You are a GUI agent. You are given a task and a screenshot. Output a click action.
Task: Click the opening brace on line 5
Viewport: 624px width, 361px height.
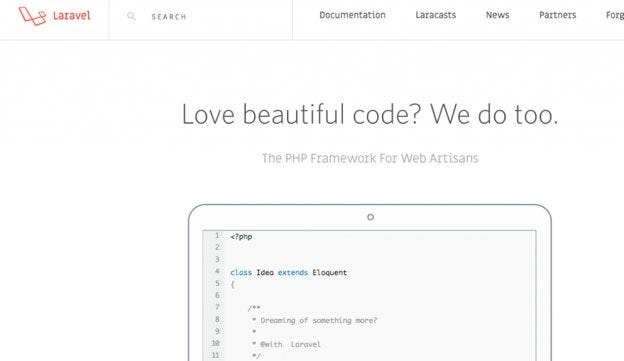pyautogui.click(x=232, y=285)
